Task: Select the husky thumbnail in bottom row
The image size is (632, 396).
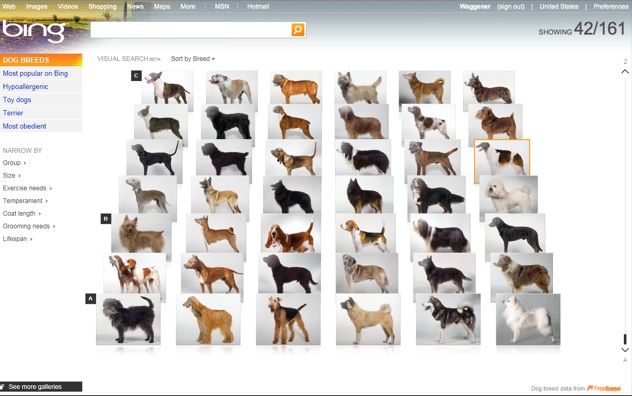Action: (x=448, y=319)
